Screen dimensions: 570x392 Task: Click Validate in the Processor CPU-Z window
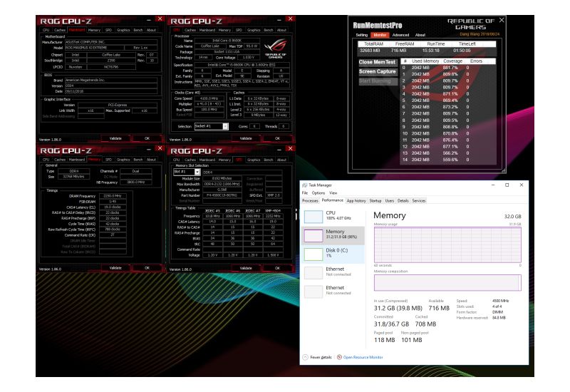pos(246,138)
